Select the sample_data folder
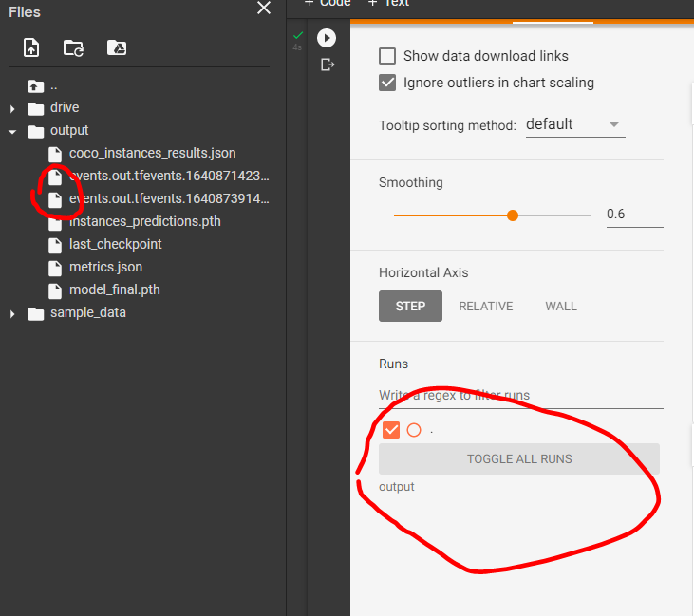The image size is (694, 616). click(88, 313)
